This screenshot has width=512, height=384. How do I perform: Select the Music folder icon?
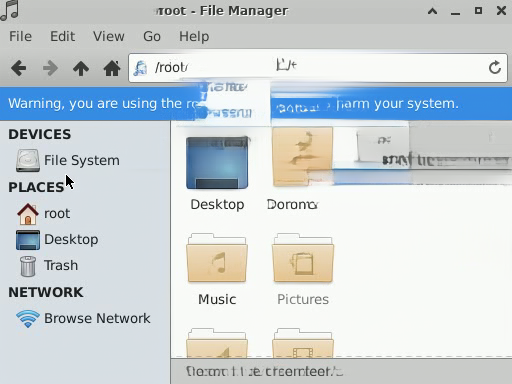217,258
